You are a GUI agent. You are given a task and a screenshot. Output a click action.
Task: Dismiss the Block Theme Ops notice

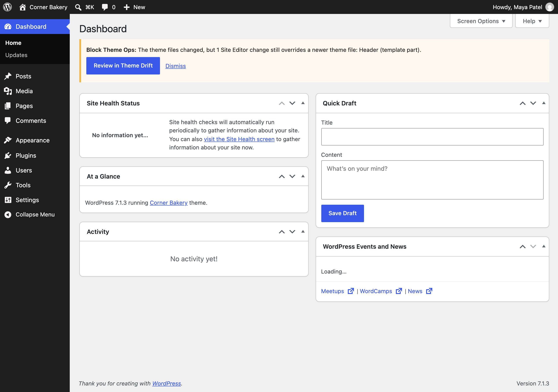coord(175,66)
